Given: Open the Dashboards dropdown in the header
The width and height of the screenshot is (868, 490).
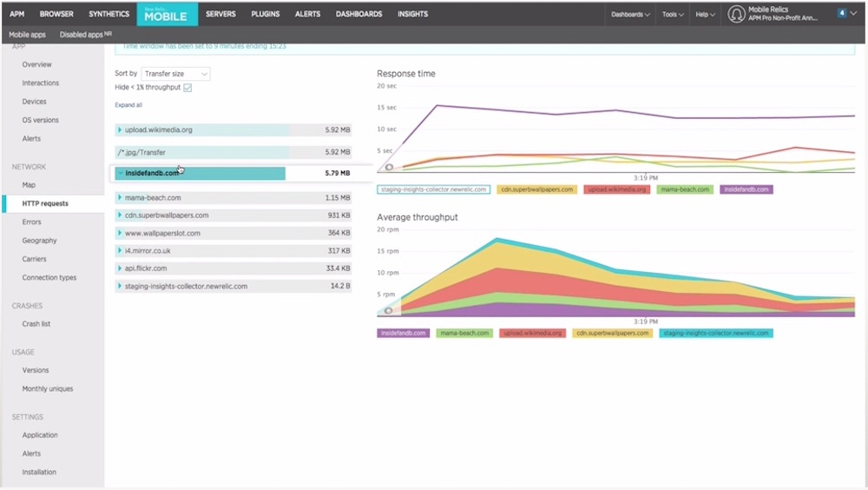Looking at the screenshot, I should pos(630,14).
